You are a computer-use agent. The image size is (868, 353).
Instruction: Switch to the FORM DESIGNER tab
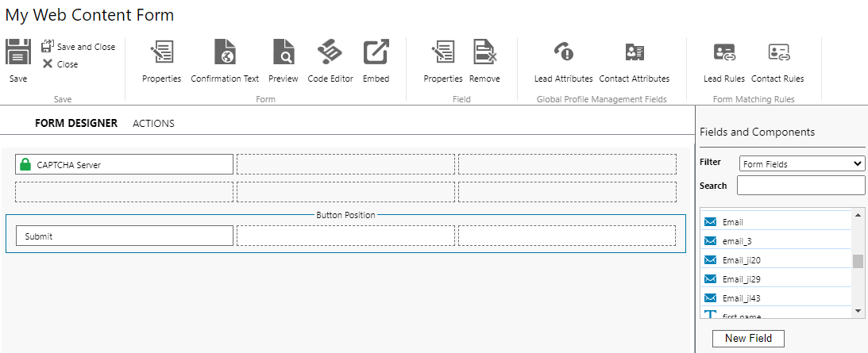pyautogui.click(x=76, y=124)
